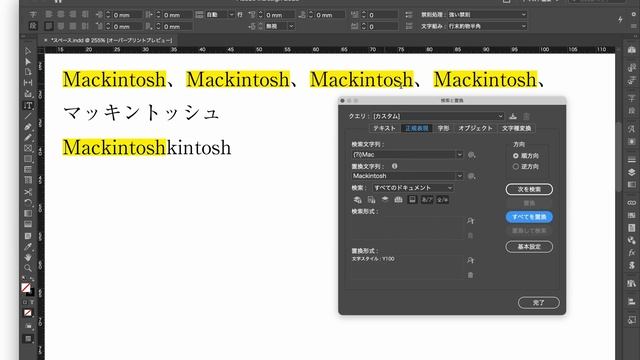Select the 順方向 direction radio button

[516, 156]
